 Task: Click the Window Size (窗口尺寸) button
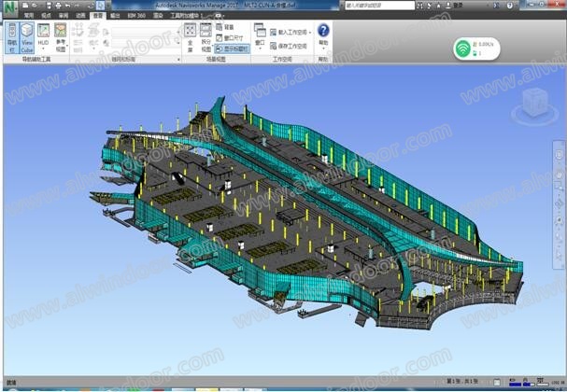(231, 37)
